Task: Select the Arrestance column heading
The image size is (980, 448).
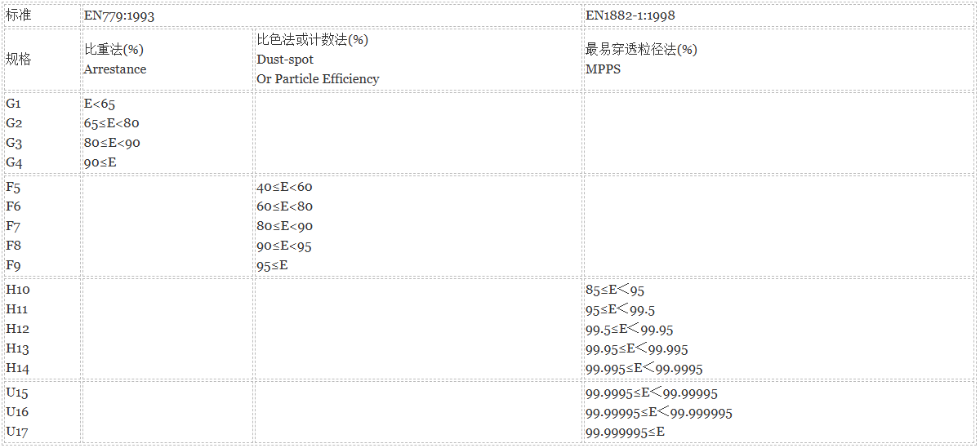Action: point(115,69)
